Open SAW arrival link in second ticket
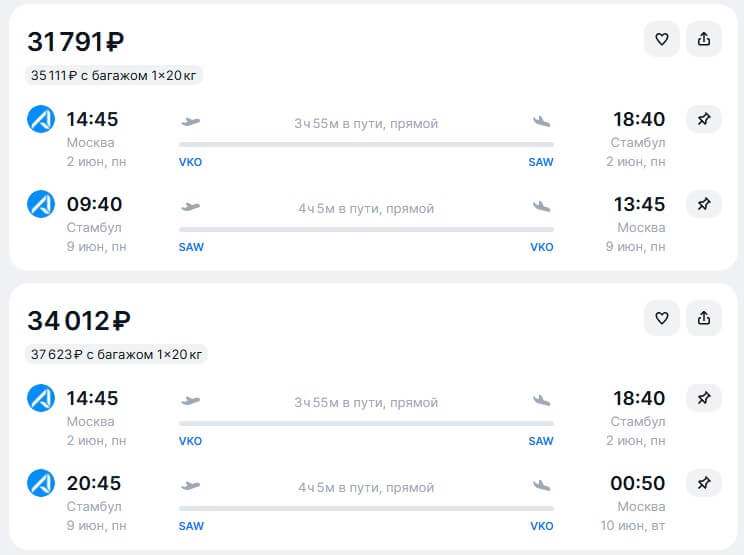 [541, 441]
